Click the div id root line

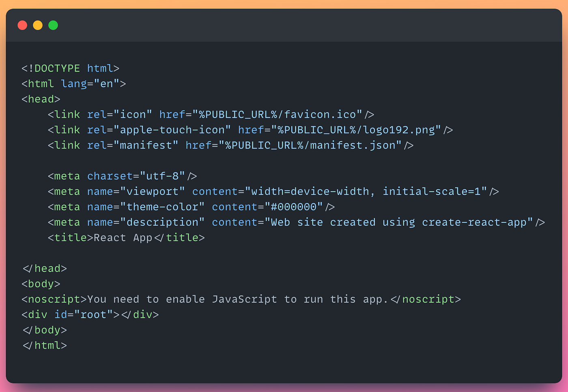90,315
